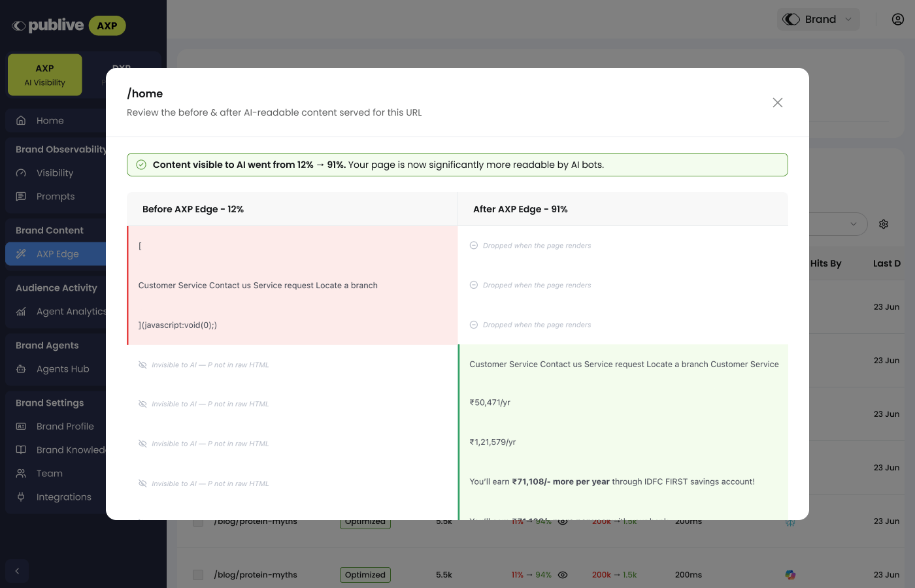Image resolution: width=915 pixels, height=588 pixels.
Task: Click the Brand Knowledge book icon
Action: coord(21,450)
